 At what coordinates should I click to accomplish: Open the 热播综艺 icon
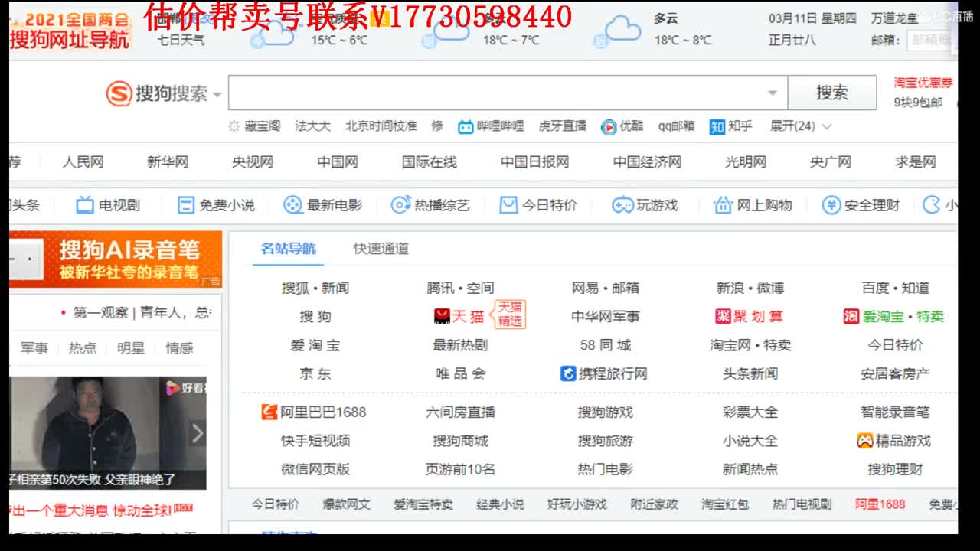[x=400, y=205]
